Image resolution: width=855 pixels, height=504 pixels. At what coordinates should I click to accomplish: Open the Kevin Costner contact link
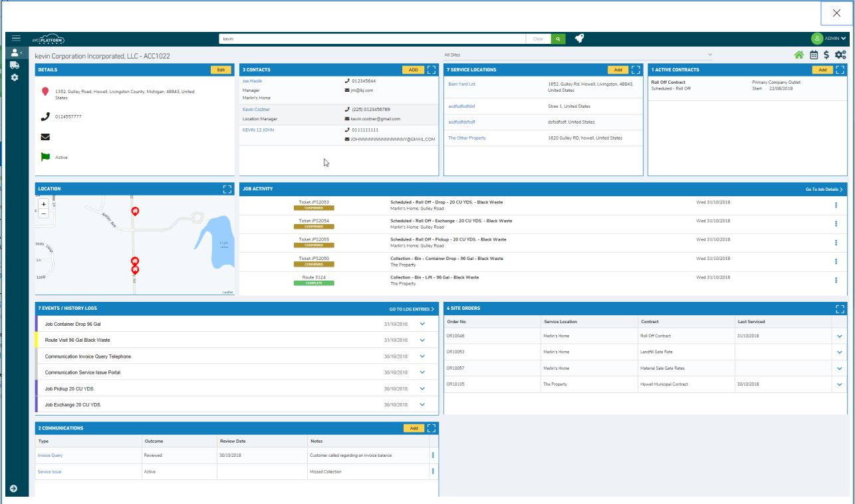tap(256, 108)
